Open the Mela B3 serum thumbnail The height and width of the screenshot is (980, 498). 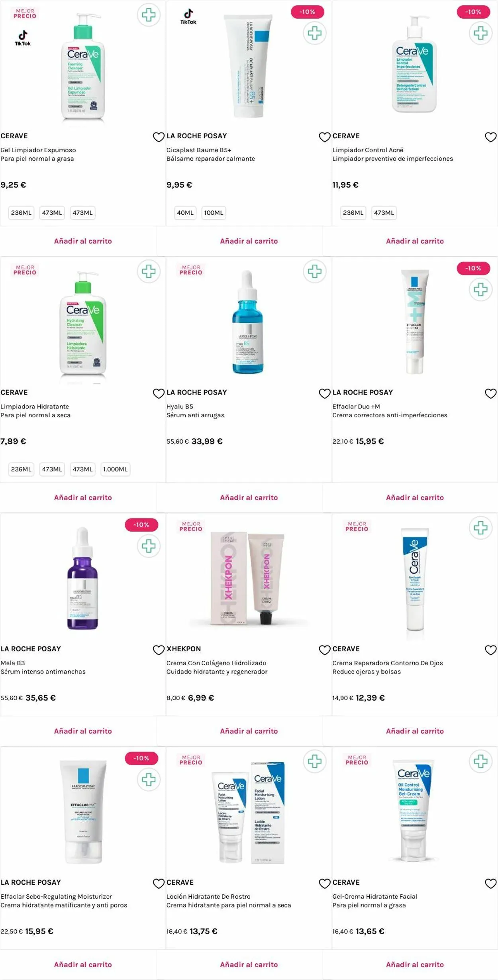(x=82, y=578)
